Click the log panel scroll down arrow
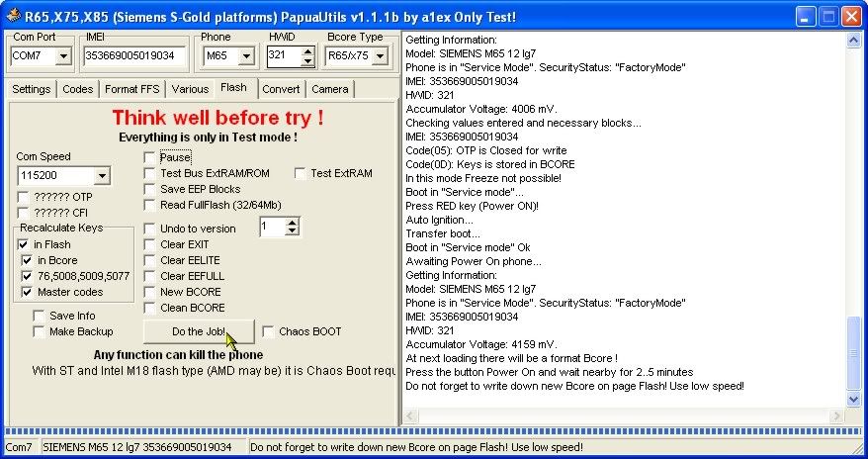 853,399
